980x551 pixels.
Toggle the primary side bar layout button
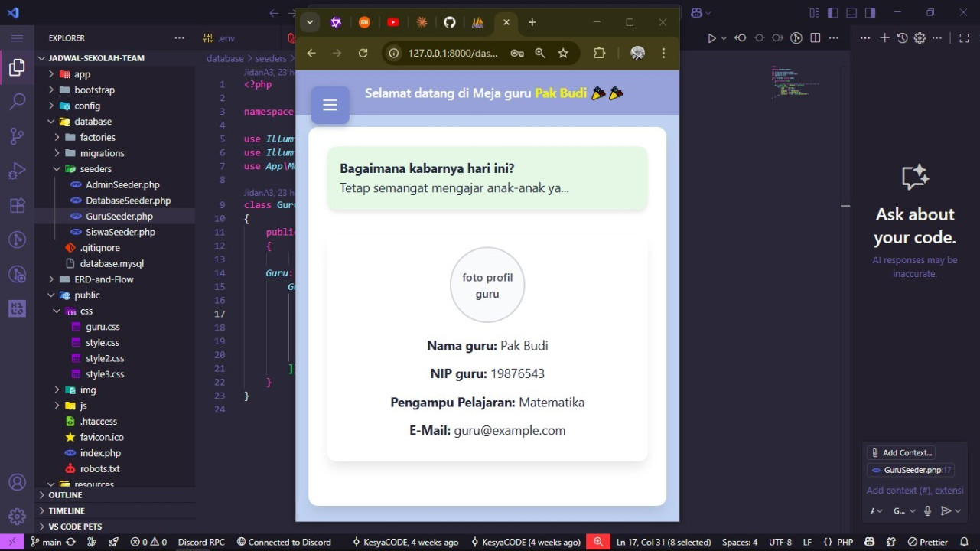click(x=832, y=13)
